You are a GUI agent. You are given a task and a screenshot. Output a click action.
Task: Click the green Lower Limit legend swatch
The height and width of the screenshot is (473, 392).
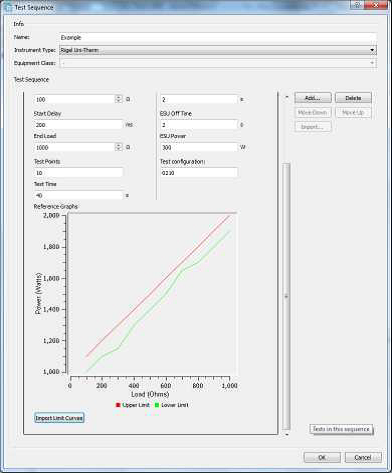[157, 405]
